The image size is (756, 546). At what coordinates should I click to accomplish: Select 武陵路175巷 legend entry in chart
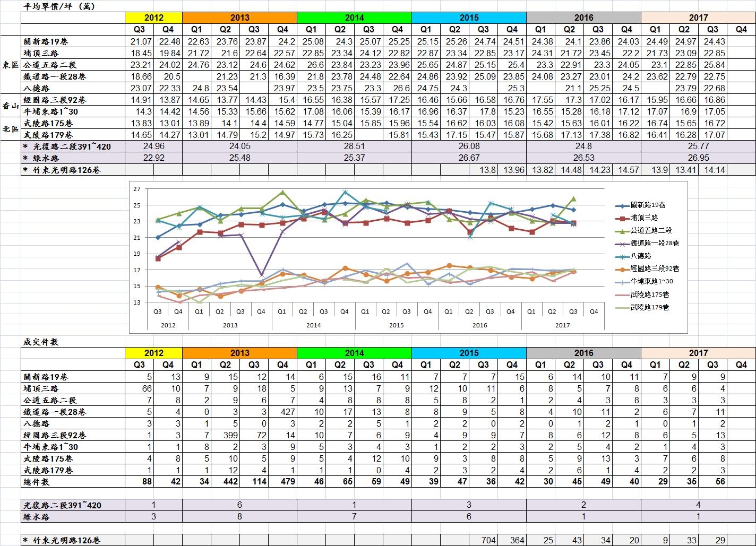coord(642,294)
